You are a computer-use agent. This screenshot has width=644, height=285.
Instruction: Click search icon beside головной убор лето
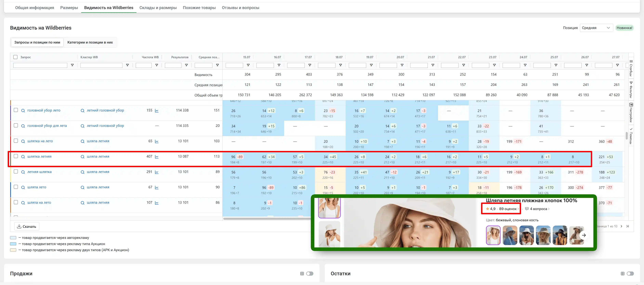point(23,111)
